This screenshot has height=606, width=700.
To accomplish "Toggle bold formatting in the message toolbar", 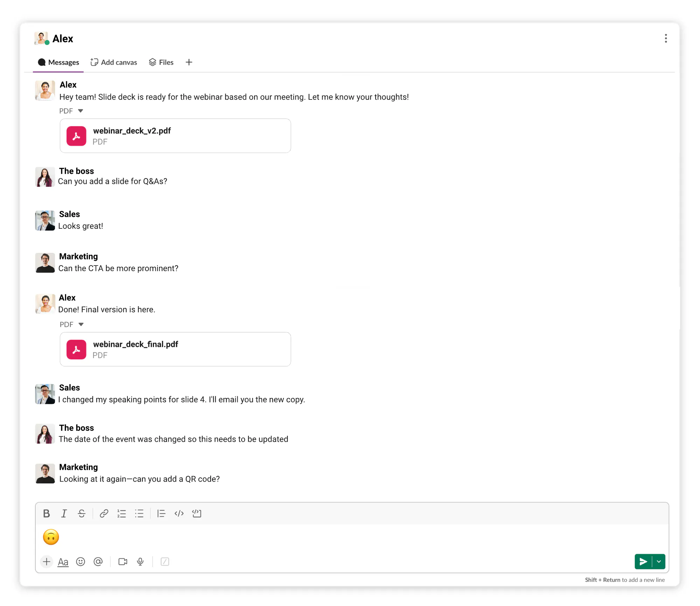I will [46, 514].
